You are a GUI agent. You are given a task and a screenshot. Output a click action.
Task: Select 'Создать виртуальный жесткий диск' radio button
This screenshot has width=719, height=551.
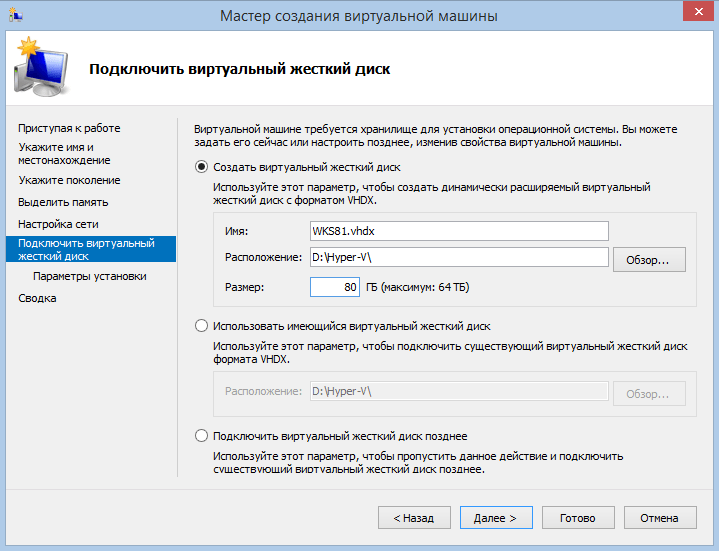(x=202, y=167)
